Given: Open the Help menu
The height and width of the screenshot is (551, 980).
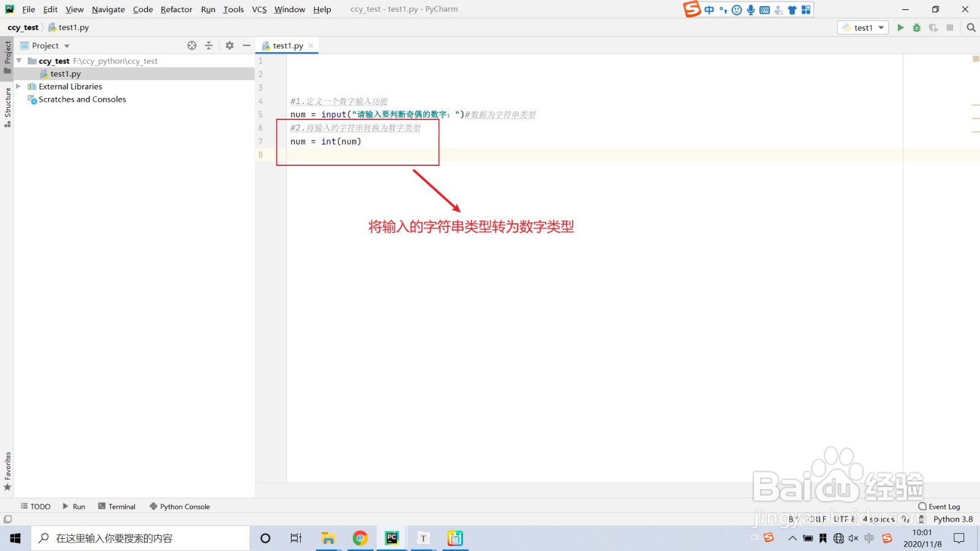Looking at the screenshot, I should coord(322,9).
